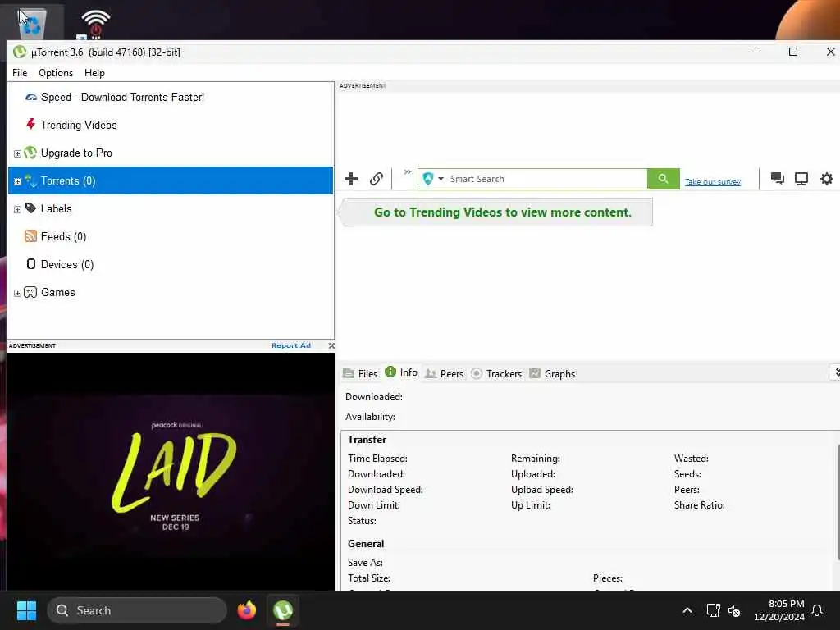Click the RSS icon beside Feeds
This screenshot has width=840, height=630.
30,236
